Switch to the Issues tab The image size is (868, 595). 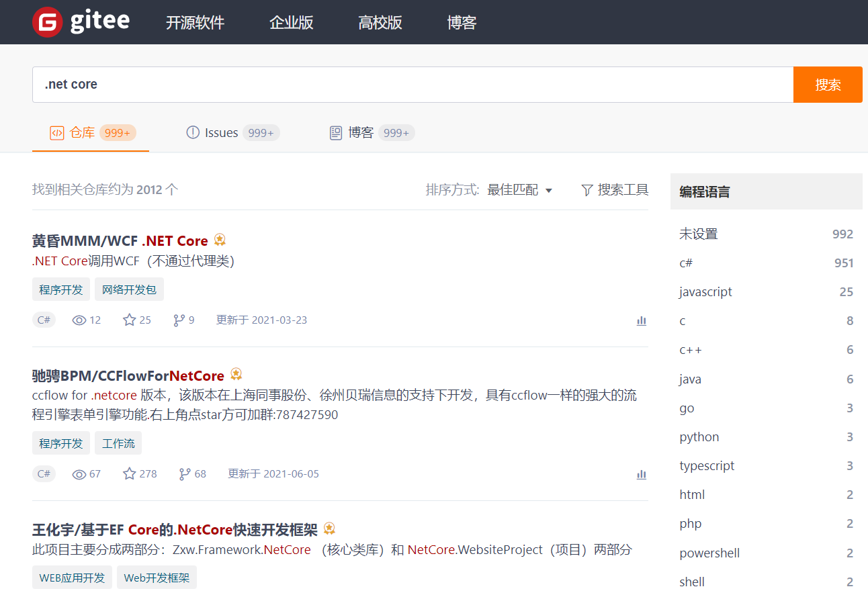click(x=232, y=133)
